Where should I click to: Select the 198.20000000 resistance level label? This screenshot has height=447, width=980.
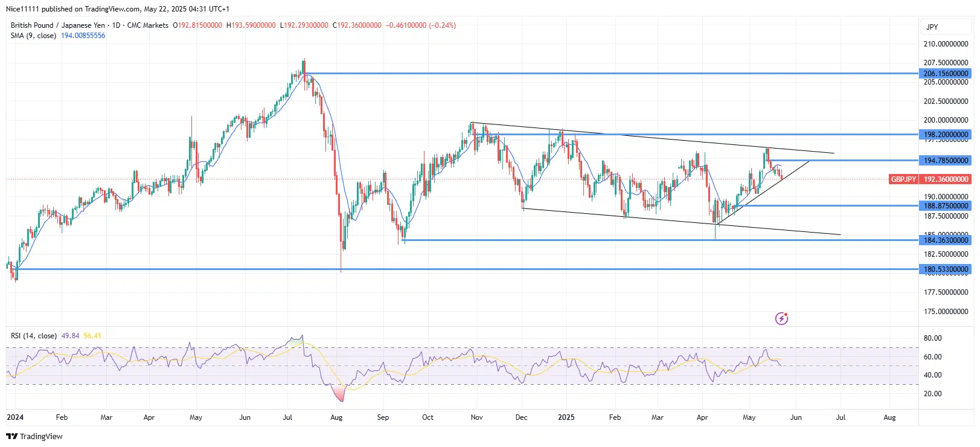[x=946, y=135]
